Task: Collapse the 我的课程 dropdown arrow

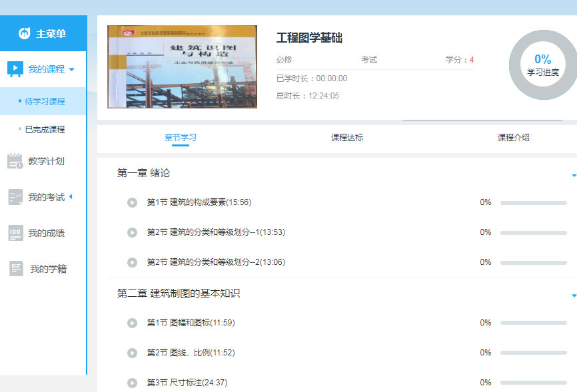Action: tap(72, 69)
